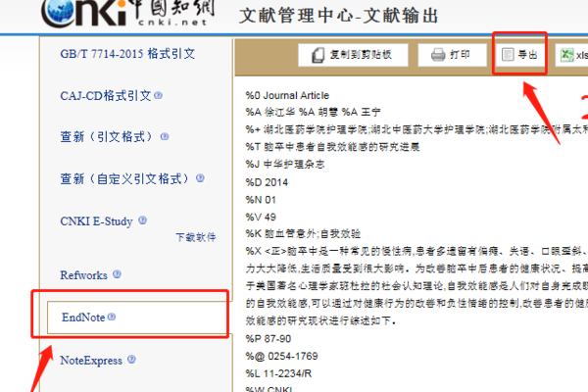Click the 打印 print button

[x=452, y=55]
